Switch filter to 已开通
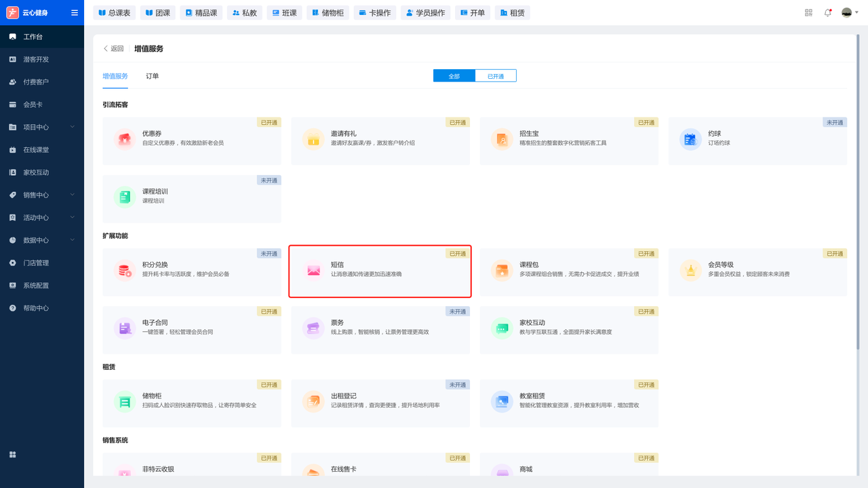 coord(496,76)
